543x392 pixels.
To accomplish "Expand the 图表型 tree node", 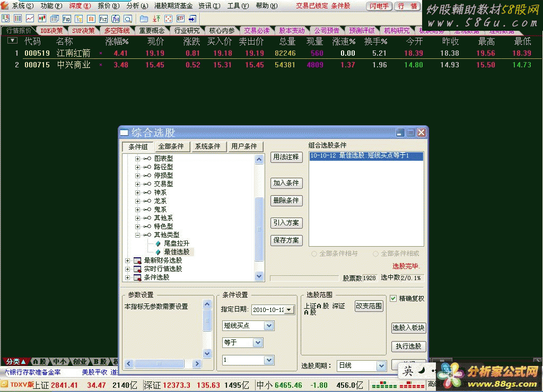I will click(x=137, y=159).
